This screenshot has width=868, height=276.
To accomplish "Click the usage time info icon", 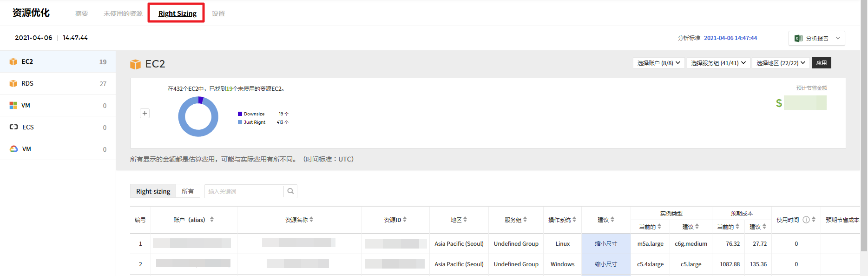I will [806, 220].
